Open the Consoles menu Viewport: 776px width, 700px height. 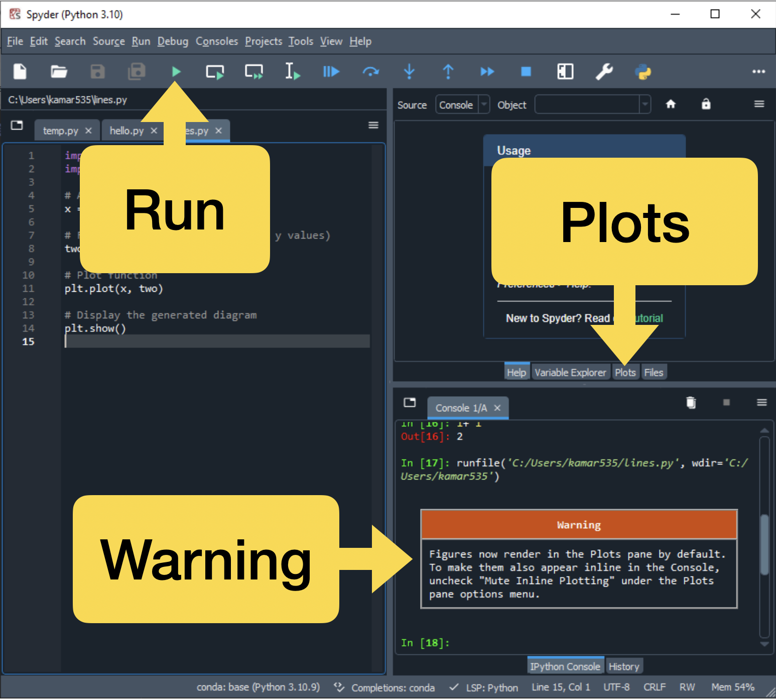click(x=217, y=42)
